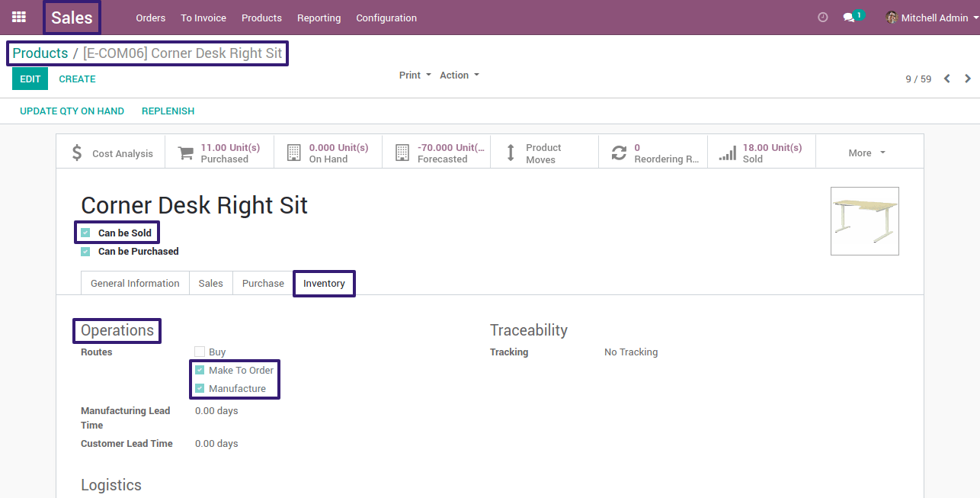The image size is (980, 498).
Task: Click the building icon for Forecasted
Action: click(402, 153)
